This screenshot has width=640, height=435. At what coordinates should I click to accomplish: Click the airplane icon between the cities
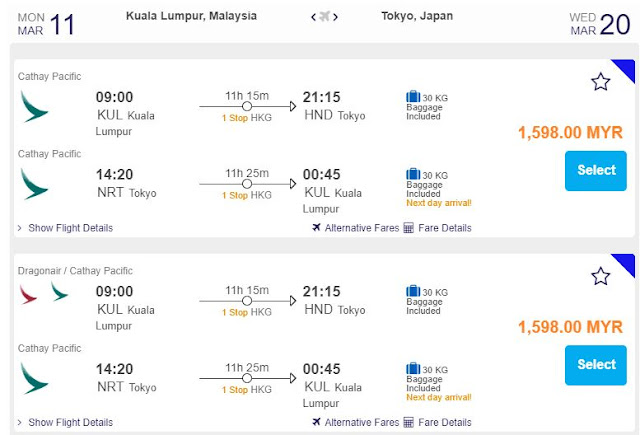pos(324,17)
